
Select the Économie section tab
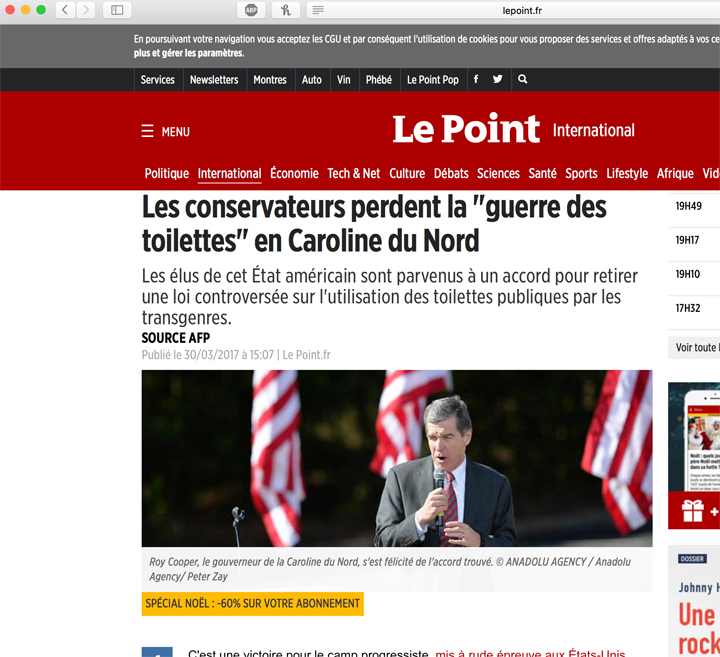click(x=294, y=173)
